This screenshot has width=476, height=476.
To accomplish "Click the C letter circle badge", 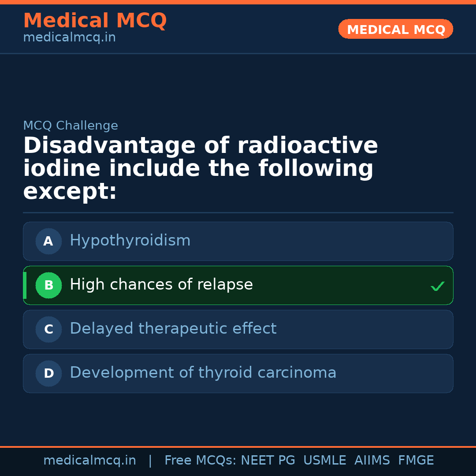I will (x=48, y=329).
